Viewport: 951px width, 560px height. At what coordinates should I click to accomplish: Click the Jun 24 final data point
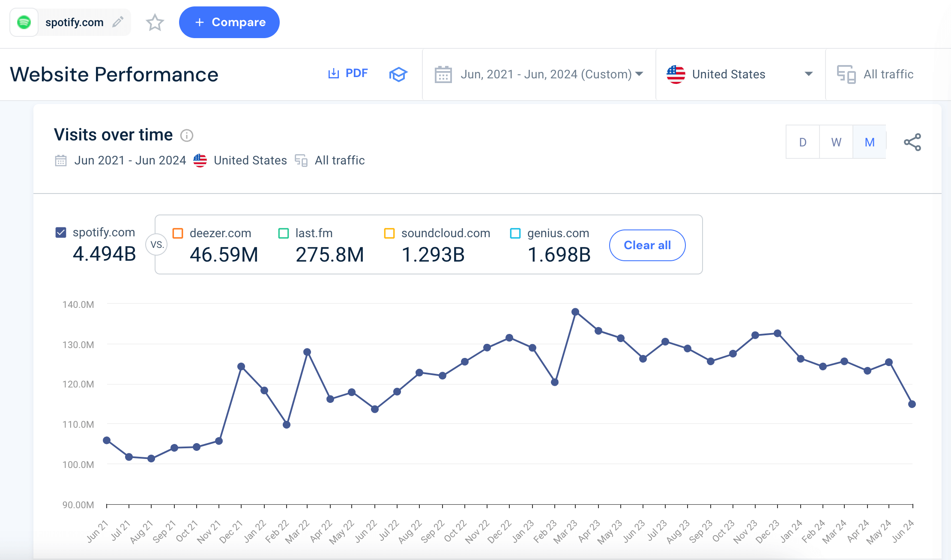pyautogui.click(x=912, y=404)
